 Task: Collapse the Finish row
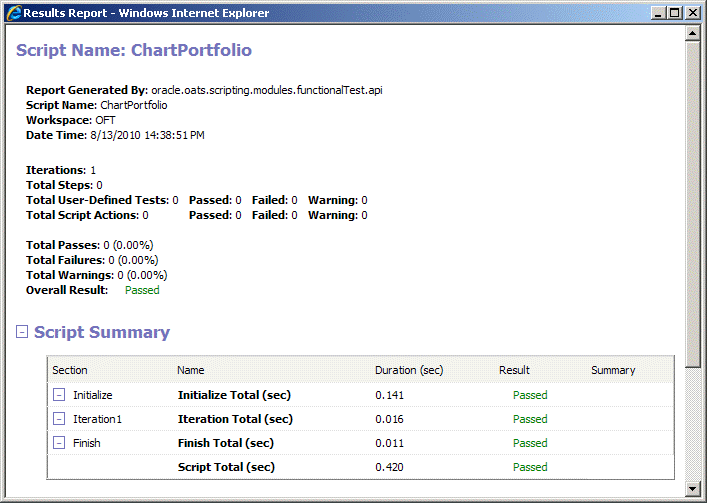click(x=59, y=443)
